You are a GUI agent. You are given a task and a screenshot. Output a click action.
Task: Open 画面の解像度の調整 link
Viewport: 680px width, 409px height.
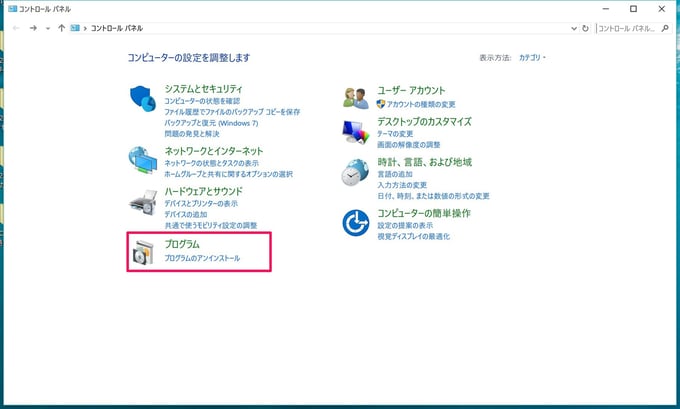(x=409, y=145)
